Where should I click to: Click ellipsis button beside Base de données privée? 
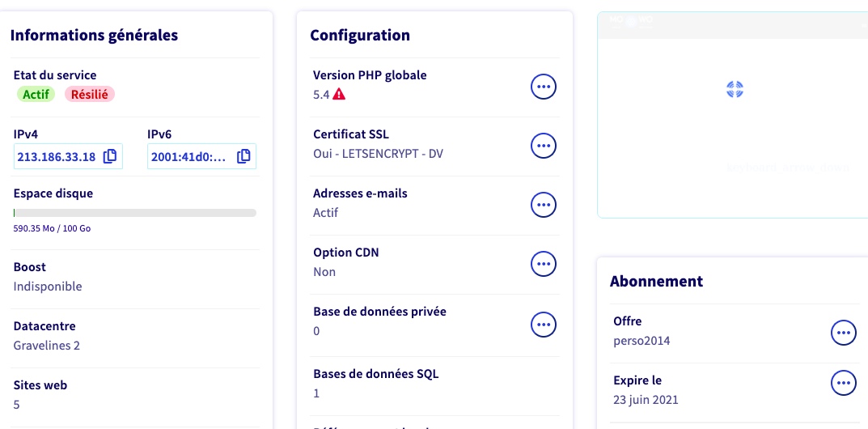coord(544,324)
